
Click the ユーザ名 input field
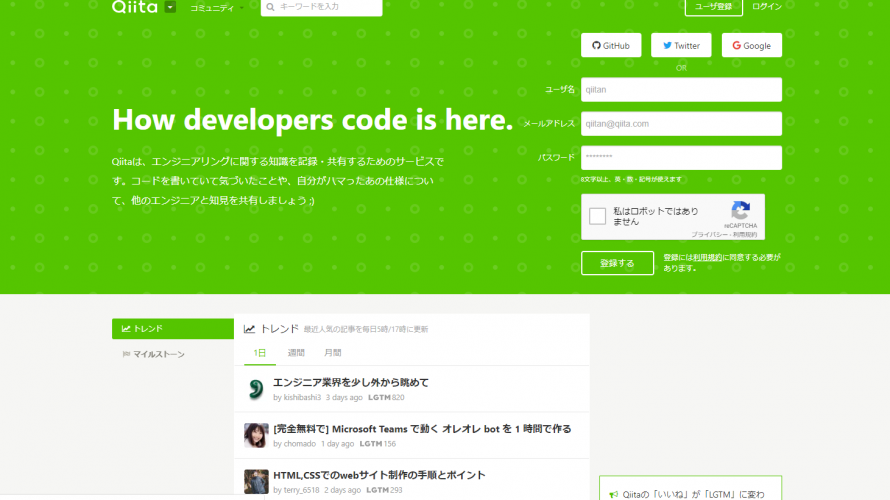click(x=681, y=90)
